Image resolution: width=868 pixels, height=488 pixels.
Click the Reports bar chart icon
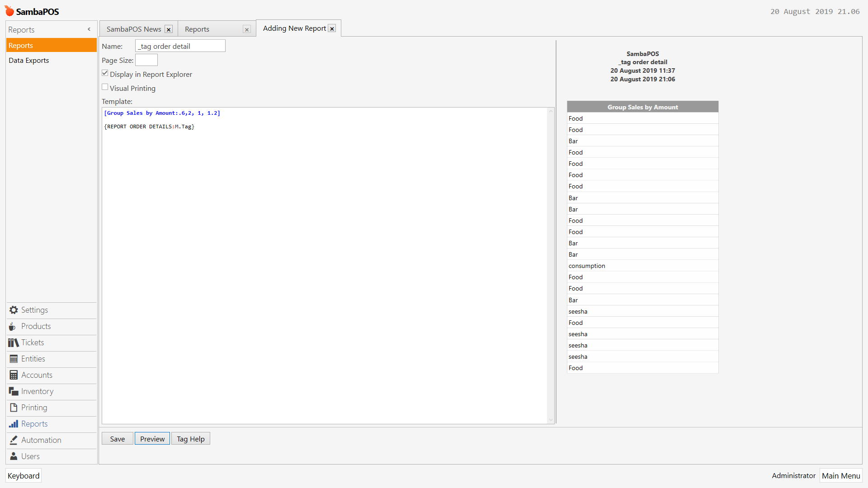tap(14, 424)
